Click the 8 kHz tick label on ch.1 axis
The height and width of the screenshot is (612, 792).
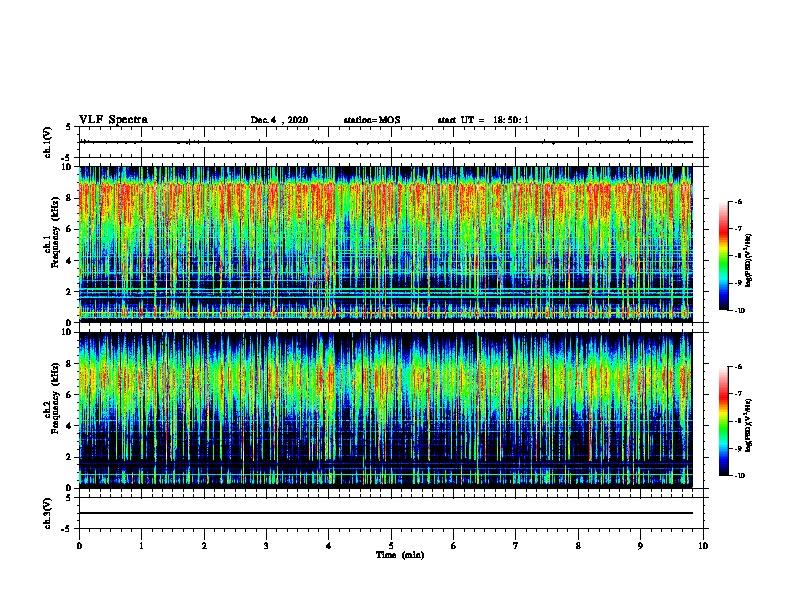pyautogui.click(x=70, y=198)
